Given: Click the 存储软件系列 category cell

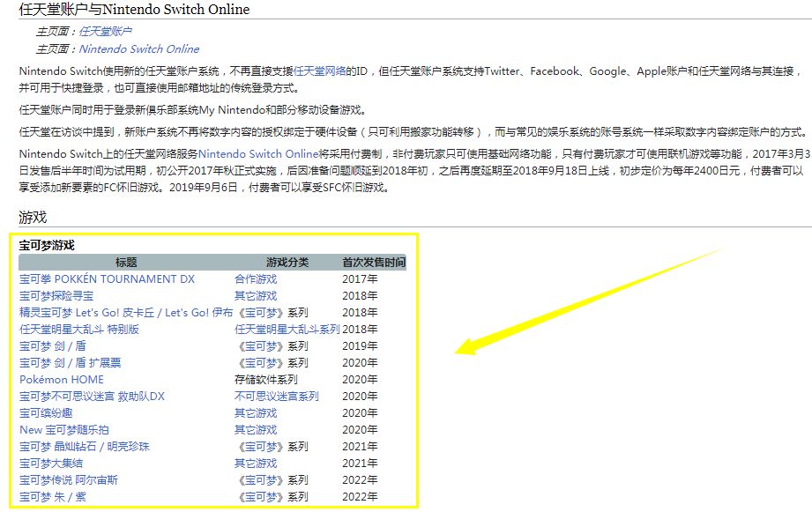Looking at the screenshot, I should [x=266, y=380].
